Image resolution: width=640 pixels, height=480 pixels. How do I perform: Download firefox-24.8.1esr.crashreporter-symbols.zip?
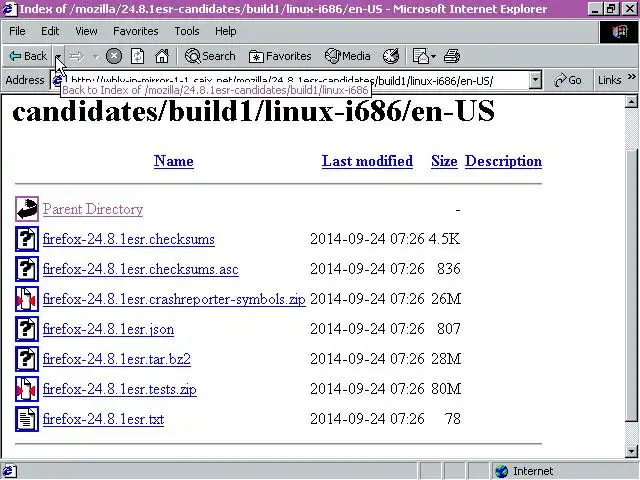174,299
